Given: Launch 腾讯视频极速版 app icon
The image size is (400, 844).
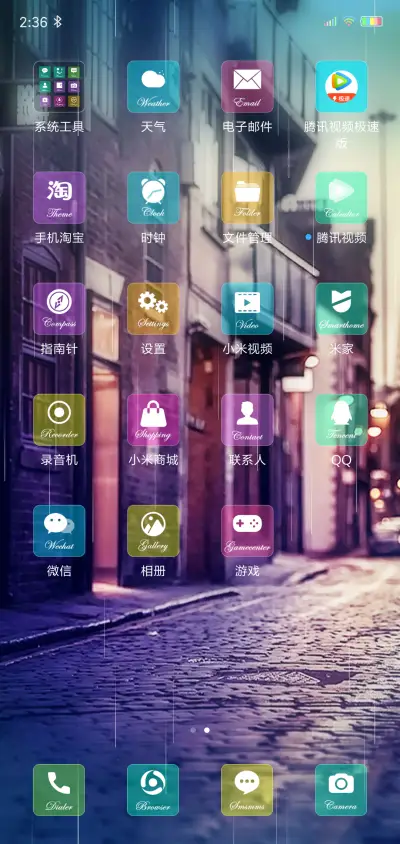Looking at the screenshot, I should [341, 87].
